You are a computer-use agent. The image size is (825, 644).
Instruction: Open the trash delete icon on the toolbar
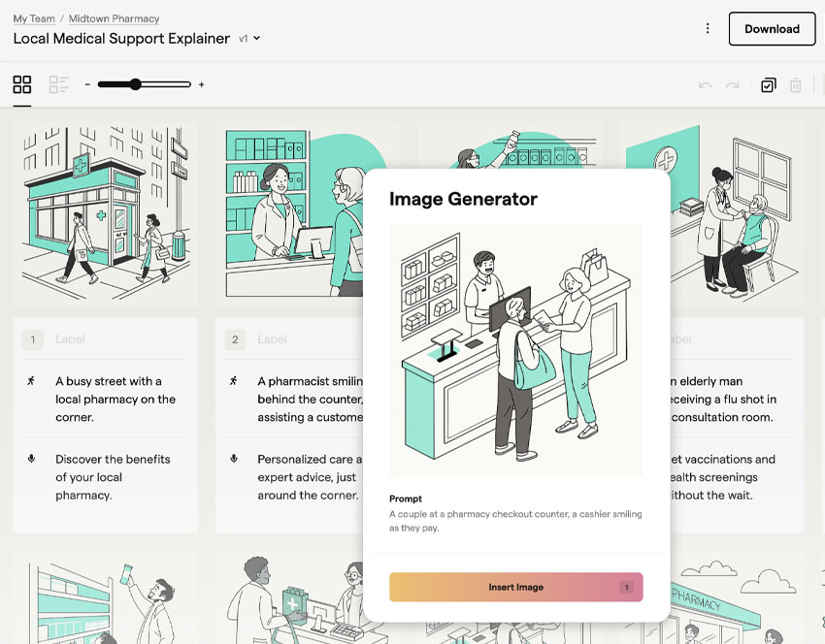click(x=795, y=85)
